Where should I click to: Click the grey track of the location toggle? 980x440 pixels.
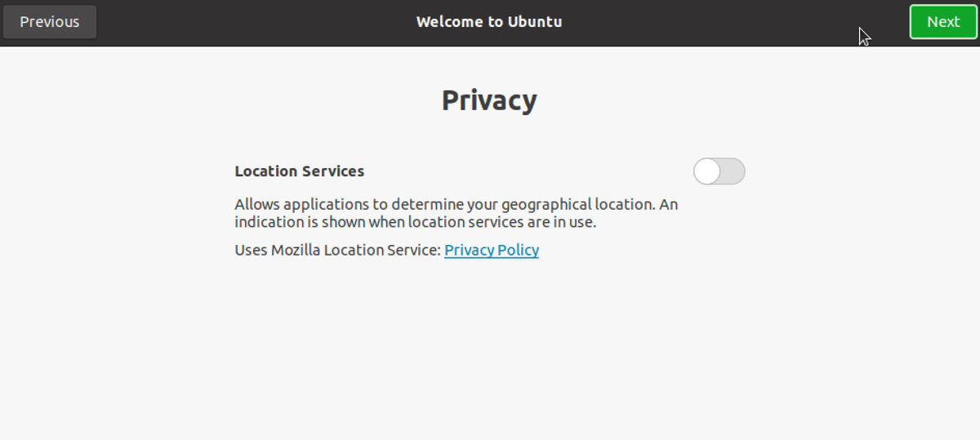coord(733,171)
